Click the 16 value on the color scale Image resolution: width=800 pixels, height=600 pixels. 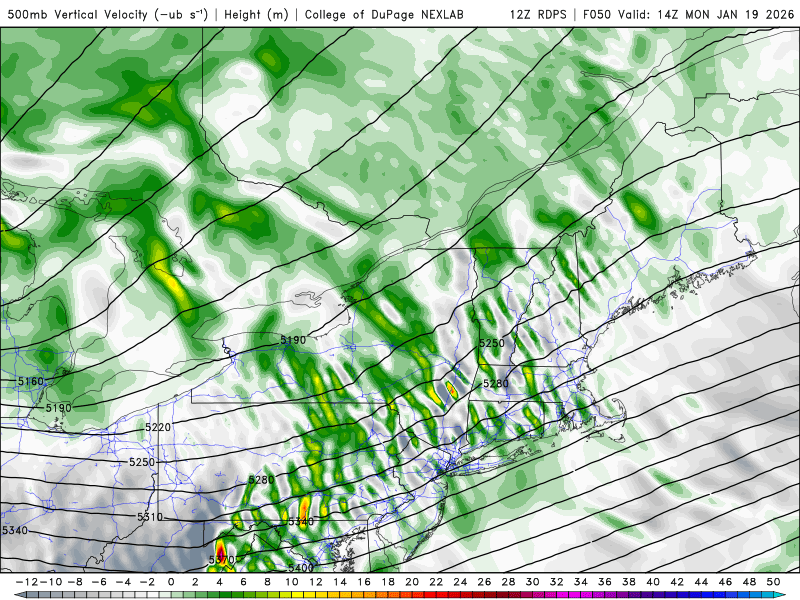pos(364,582)
